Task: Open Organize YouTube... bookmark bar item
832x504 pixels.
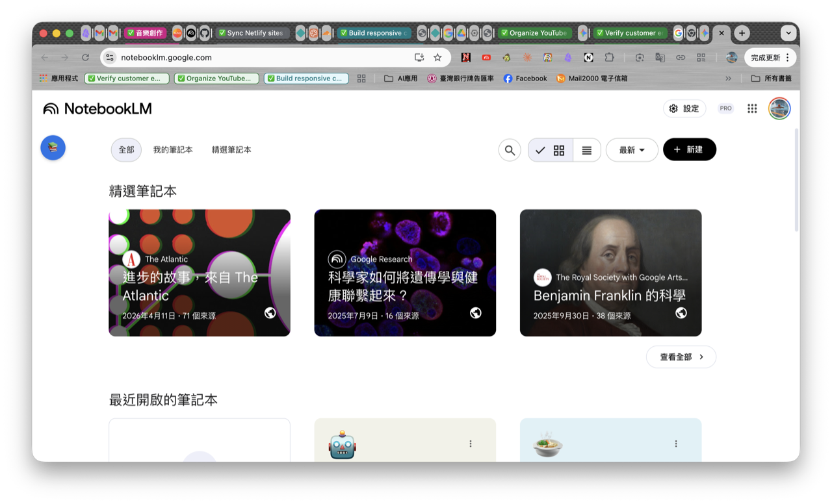Action: click(216, 78)
